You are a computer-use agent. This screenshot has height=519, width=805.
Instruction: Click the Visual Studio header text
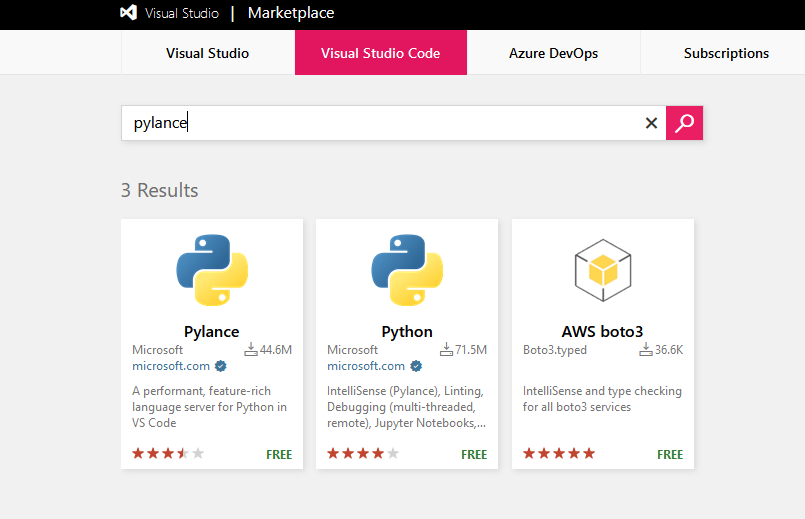coord(182,13)
